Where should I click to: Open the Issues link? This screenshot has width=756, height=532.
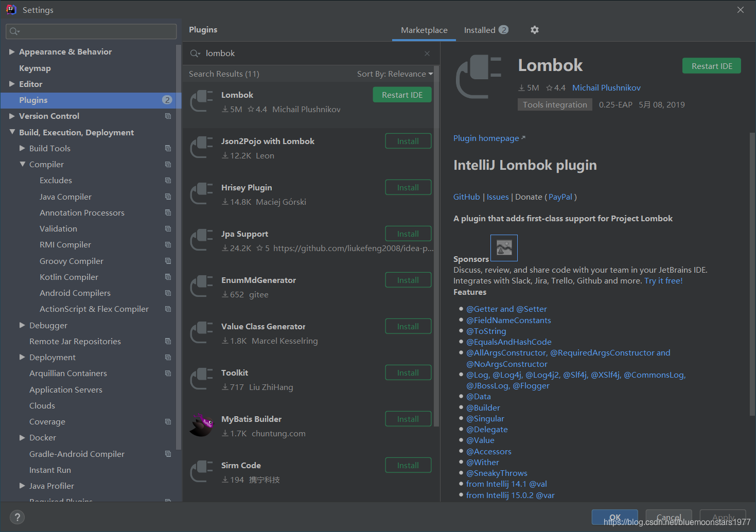(498, 197)
